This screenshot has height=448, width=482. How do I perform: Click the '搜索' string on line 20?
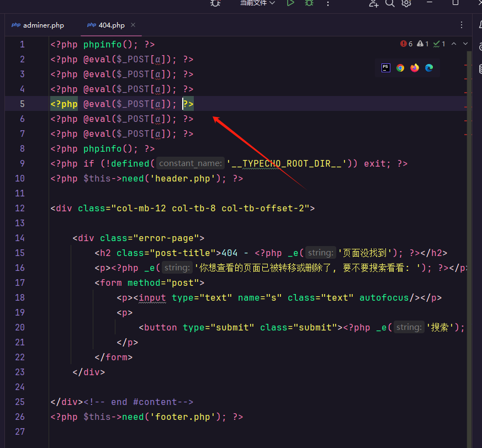(x=440, y=328)
